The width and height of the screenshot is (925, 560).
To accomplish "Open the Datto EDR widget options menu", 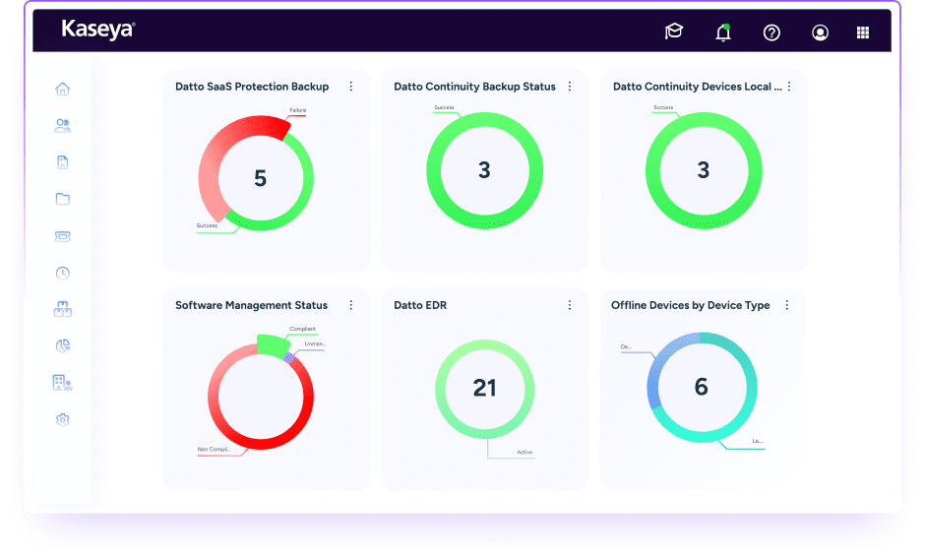I will tap(569, 305).
